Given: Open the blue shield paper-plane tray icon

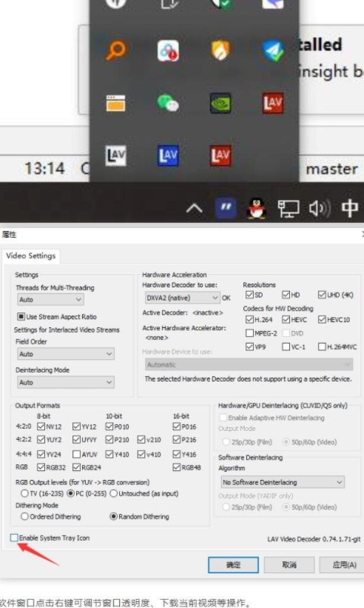Looking at the screenshot, I should [x=272, y=50].
